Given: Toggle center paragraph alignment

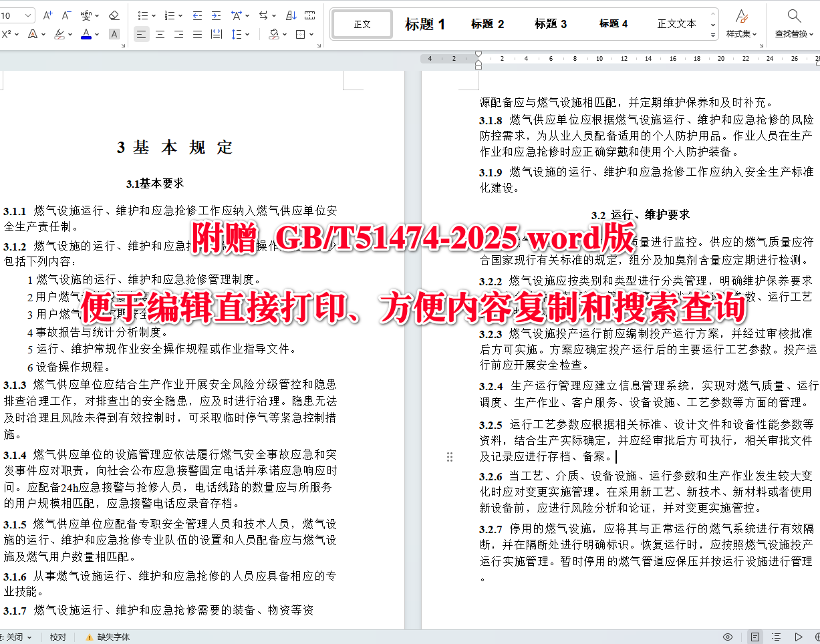Looking at the screenshot, I should pyautogui.click(x=161, y=35).
